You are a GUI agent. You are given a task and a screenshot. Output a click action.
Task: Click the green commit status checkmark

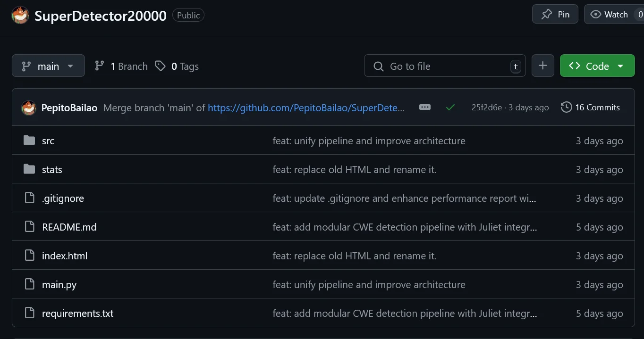450,107
